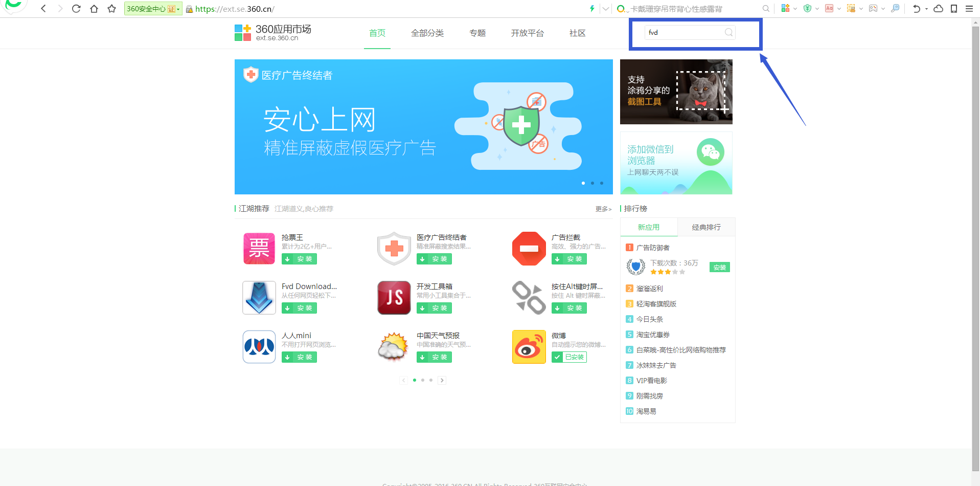Select the first banner carousel dot
The width and height of the screenshot is (980, 486).
coord(583,183)
